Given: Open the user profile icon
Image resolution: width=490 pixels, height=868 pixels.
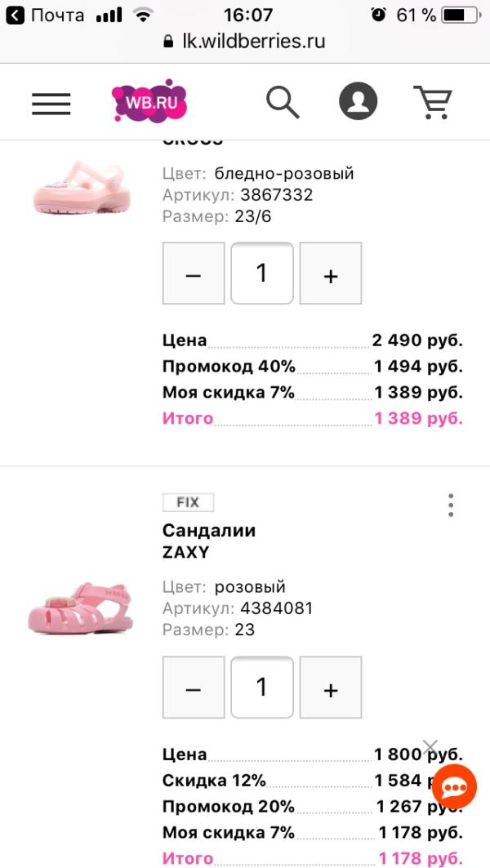Looking at the screenshot, I should click(358, 103).
